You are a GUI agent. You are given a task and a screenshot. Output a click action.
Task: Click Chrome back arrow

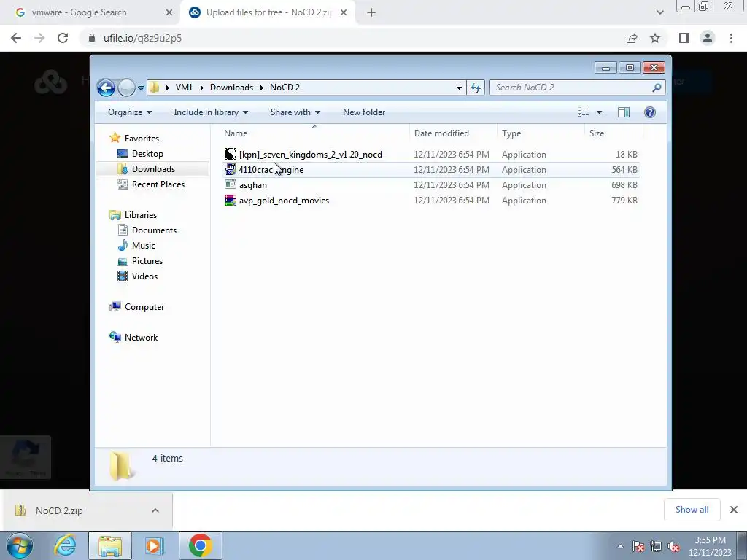point(16,38)
